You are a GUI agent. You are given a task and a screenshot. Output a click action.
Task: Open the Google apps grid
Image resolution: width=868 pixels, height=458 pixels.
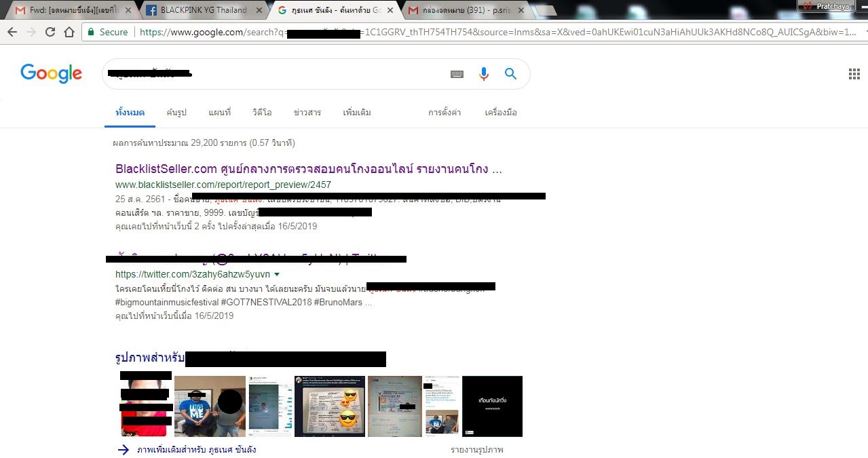(854, 74)
